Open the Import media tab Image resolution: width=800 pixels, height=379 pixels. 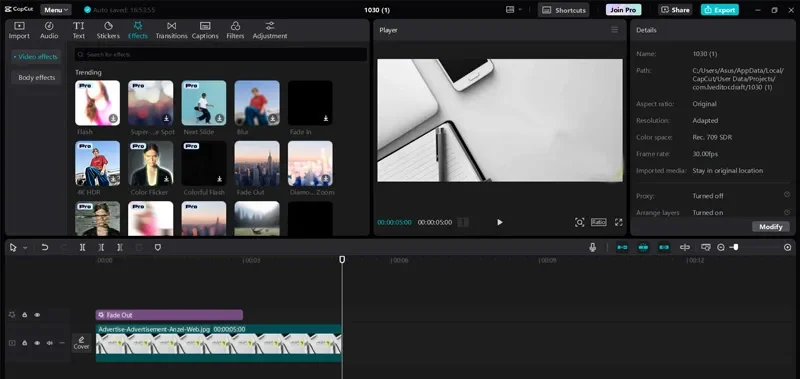click(19, 31)
